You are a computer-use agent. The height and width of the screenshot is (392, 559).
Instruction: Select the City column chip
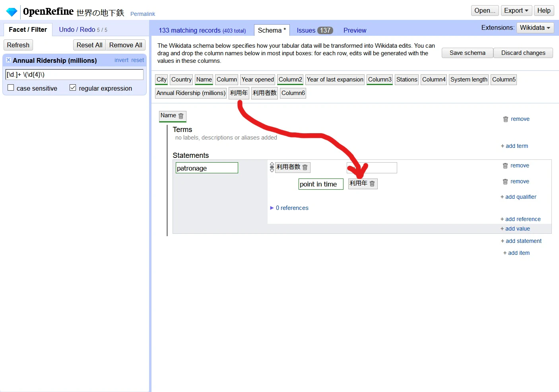(x=161, y=80)
